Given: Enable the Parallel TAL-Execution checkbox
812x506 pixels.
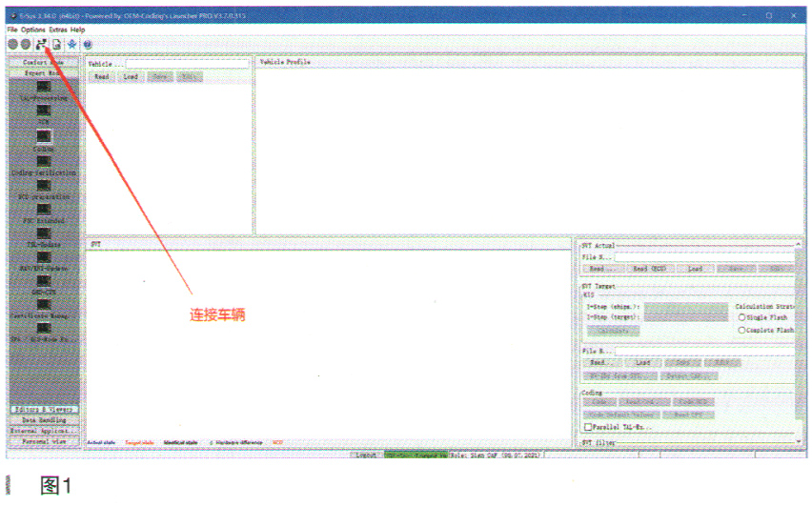Looking at the screenshot, I should tap(586, 427).
